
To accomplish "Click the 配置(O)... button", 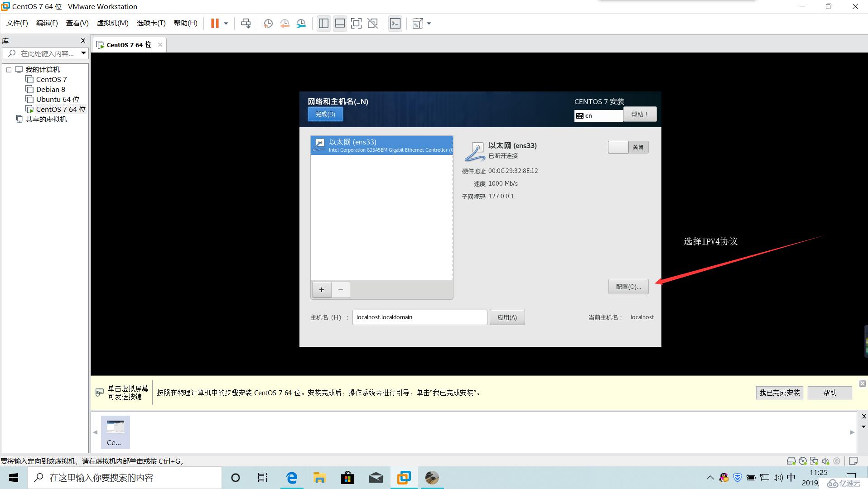I will pyautogui.click(x=628, y=287).
